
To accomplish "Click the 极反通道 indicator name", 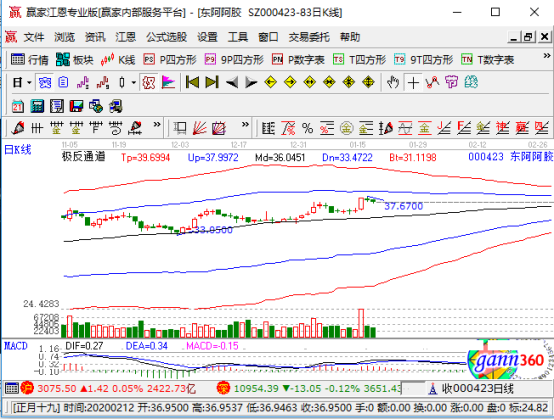I will (x=83, y=156).
